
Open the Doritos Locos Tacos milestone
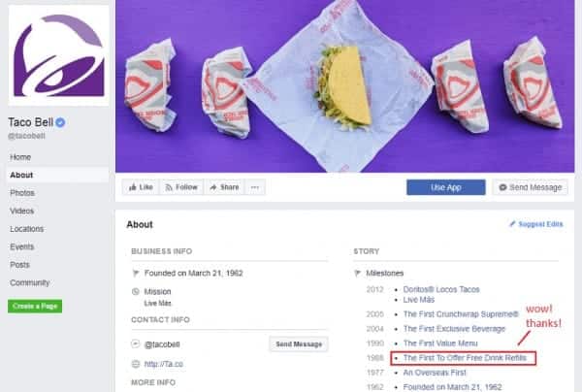441,289
